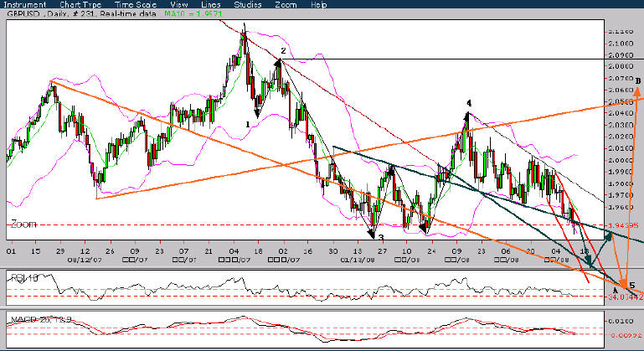Open the Chart Type menu
644x351 pixels.
(80, 4)
